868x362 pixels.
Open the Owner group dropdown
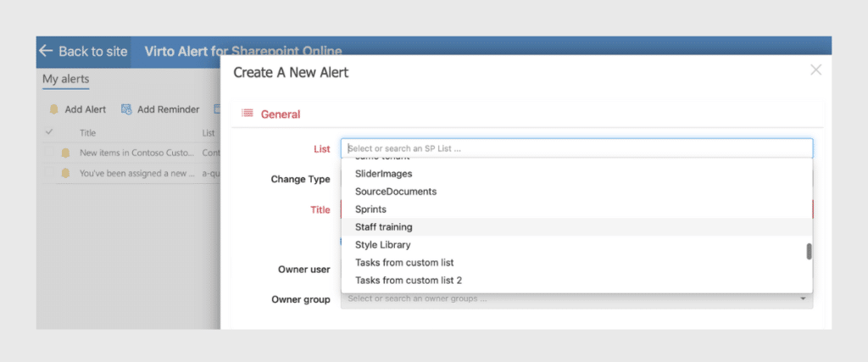pyautogui.click(x=576, y=299)
